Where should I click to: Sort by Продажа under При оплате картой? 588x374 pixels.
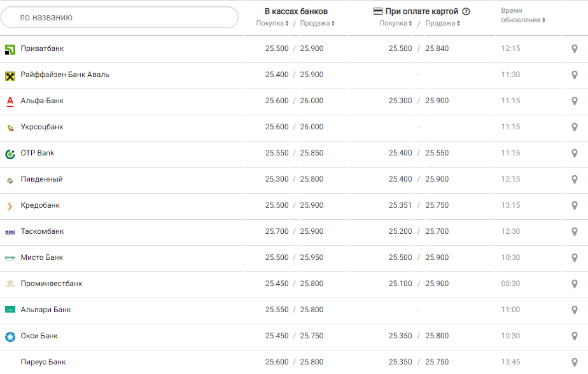[x=442, y=24]
